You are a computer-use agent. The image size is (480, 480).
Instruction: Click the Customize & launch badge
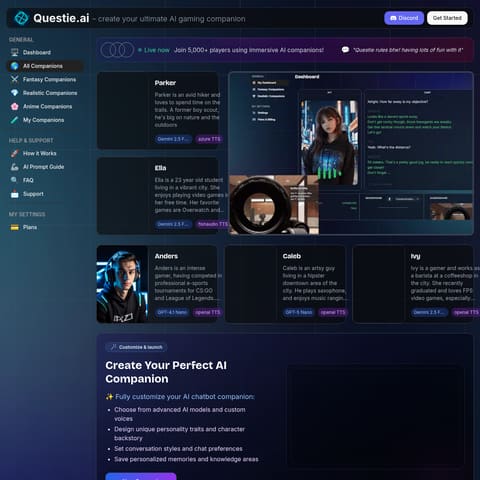[x=136, y=347]
